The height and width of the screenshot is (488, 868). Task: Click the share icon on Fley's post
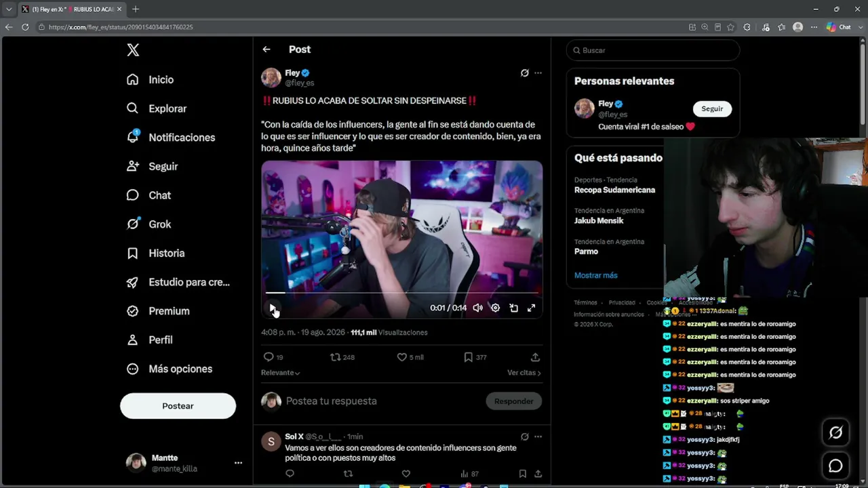[x=535, y=357]
